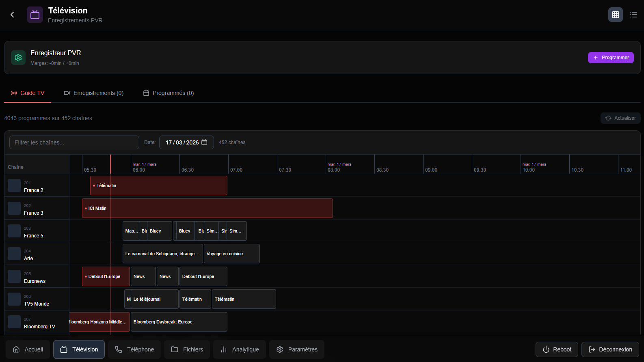Go to Téléphone in bottom navigation

click(134, 349)
